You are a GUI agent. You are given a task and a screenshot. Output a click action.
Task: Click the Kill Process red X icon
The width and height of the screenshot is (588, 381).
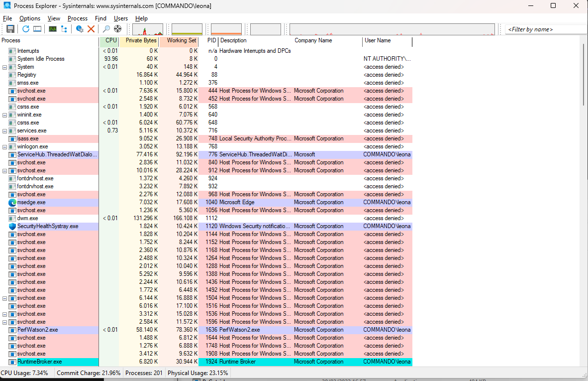point(91,29)
